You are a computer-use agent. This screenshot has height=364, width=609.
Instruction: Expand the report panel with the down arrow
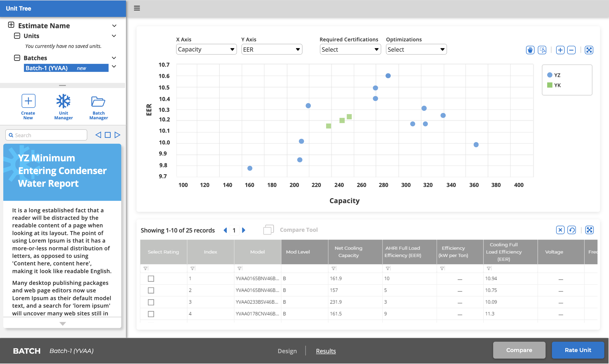tap(63, 324)
